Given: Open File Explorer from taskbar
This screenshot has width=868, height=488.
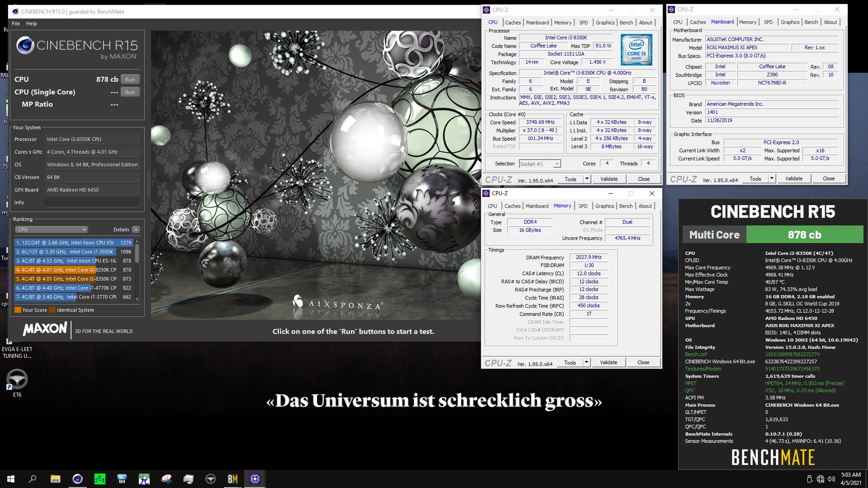Looking at the screenshot, I should point(55,479).
